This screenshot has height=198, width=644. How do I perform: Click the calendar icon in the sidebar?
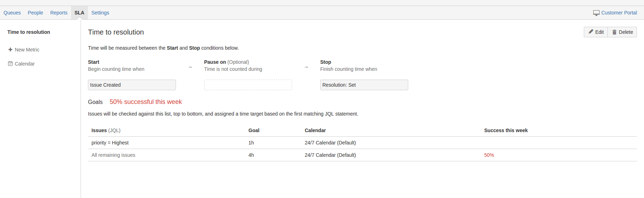tap(10, 64)
